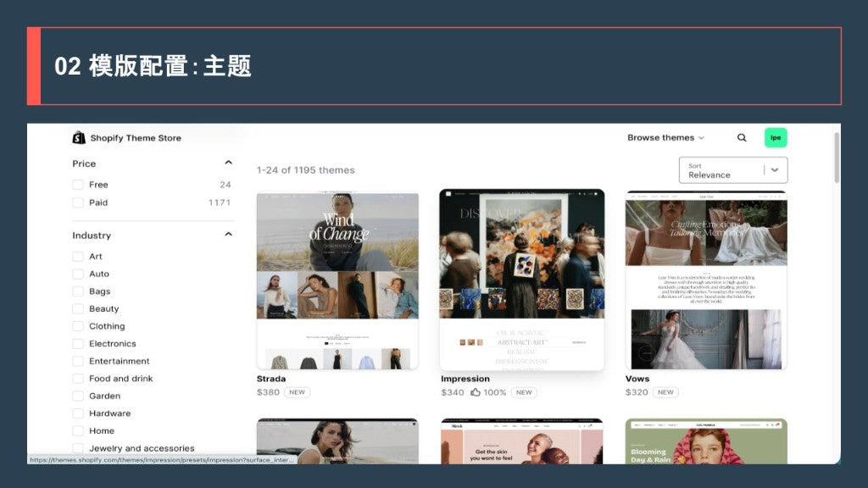The image size is (868, 488).
Task: Check the Clothing industry filter
Action: coord(78,326)
